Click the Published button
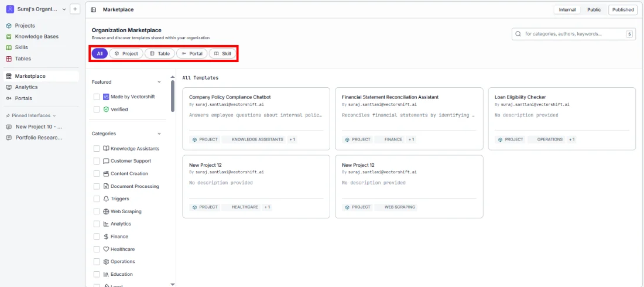Screen dimensions: 644x287 pyautogui.click(x=623, y=10)
